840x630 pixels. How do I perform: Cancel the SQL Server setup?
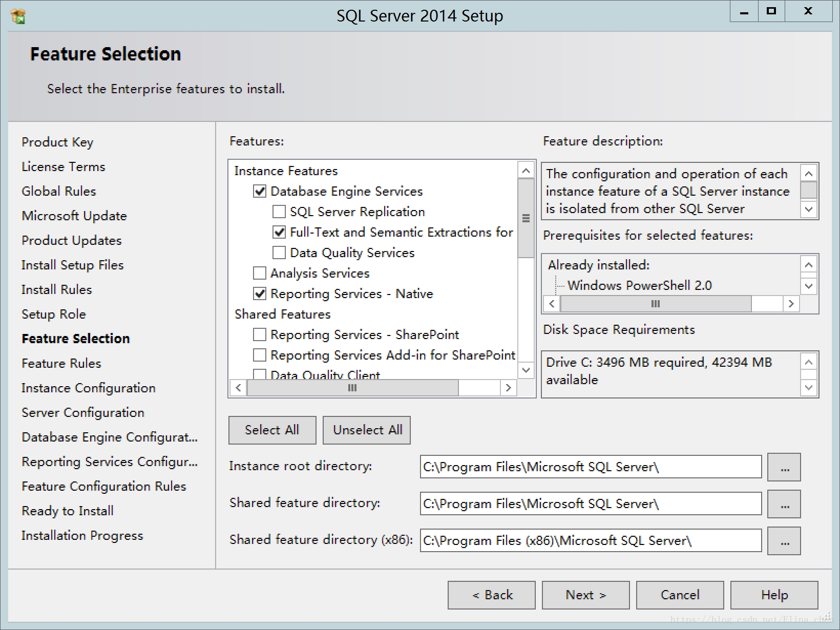click(680, 595)
